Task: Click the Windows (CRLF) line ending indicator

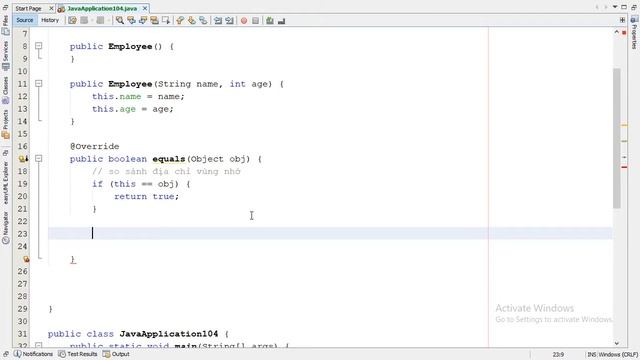Action: click(618, 354)
